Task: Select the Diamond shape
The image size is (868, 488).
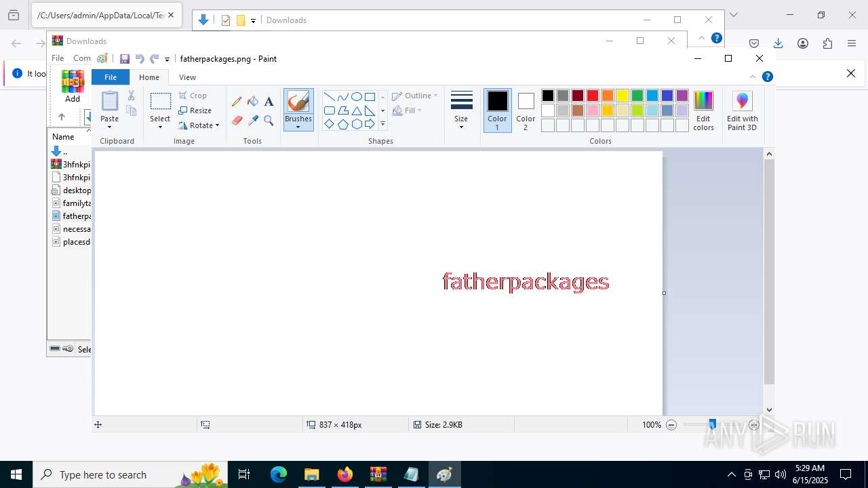Action: point(329,124)
